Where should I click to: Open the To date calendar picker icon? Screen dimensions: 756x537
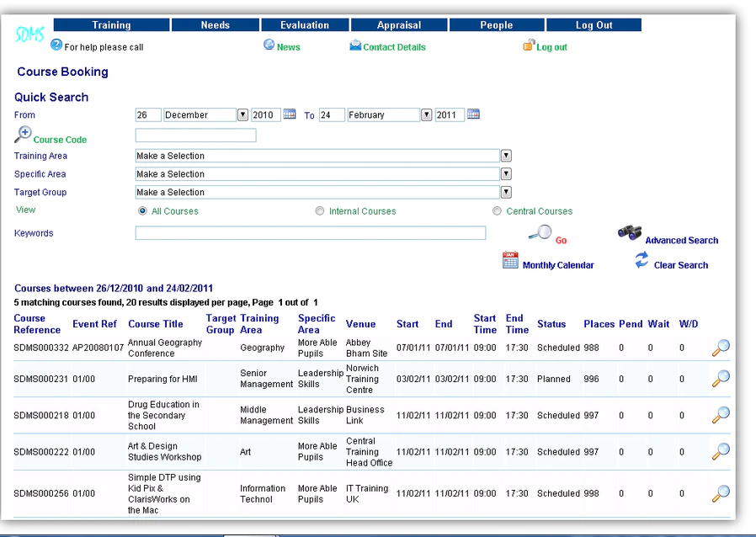click(473, 114)
